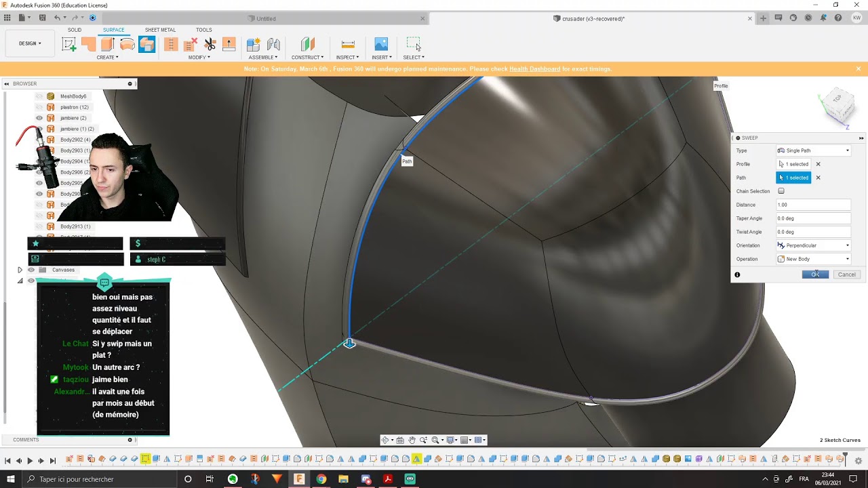Switch to the Surface tab
This screenshot has width=868, height=488.
click(x=113, y=30)
